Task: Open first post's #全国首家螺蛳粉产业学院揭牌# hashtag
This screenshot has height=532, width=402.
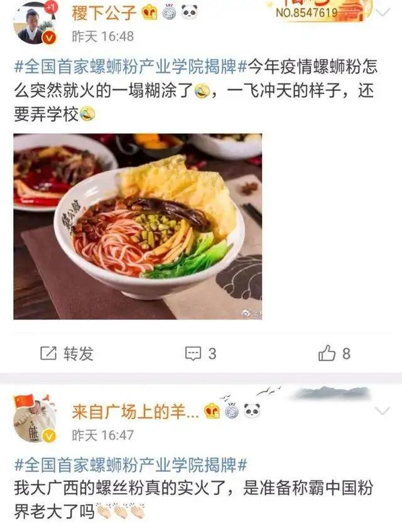Action: click(x=130, y=66)
